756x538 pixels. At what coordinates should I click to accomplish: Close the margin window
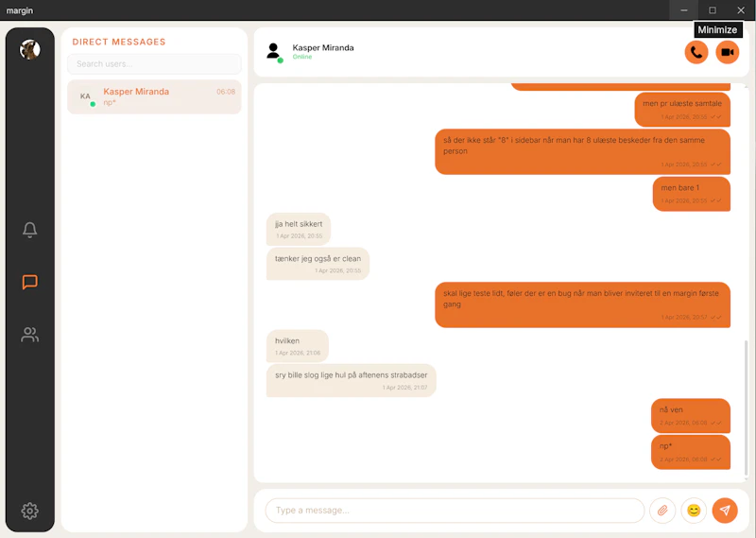[x=741, y=10]
